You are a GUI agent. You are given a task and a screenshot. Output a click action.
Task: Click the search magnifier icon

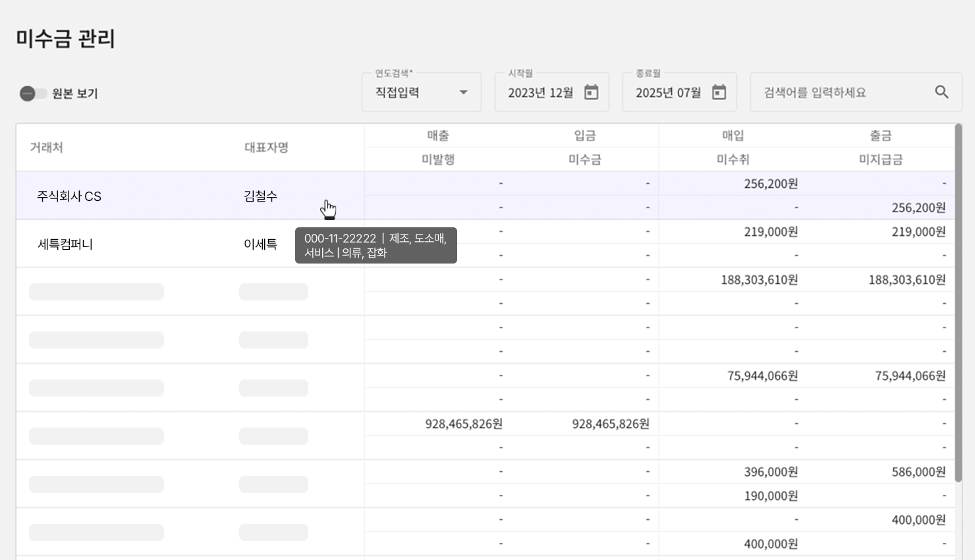pyautogui.click(x=942, y=92)
